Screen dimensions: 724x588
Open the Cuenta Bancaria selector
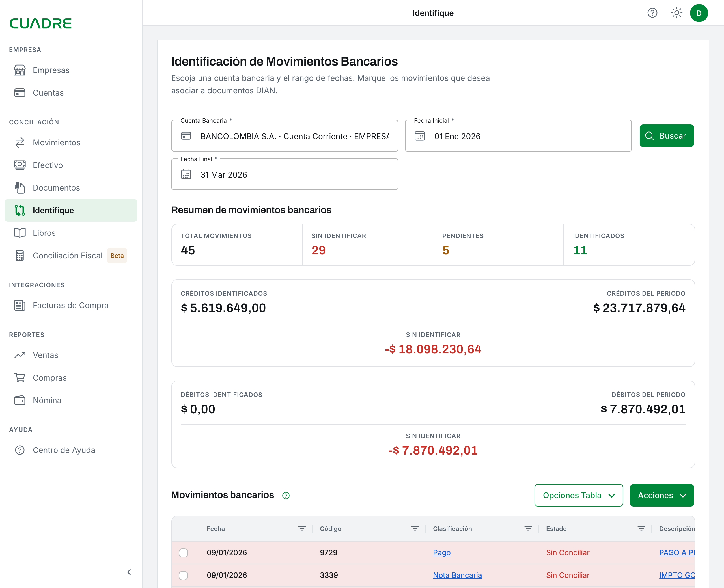coord(285,136)
